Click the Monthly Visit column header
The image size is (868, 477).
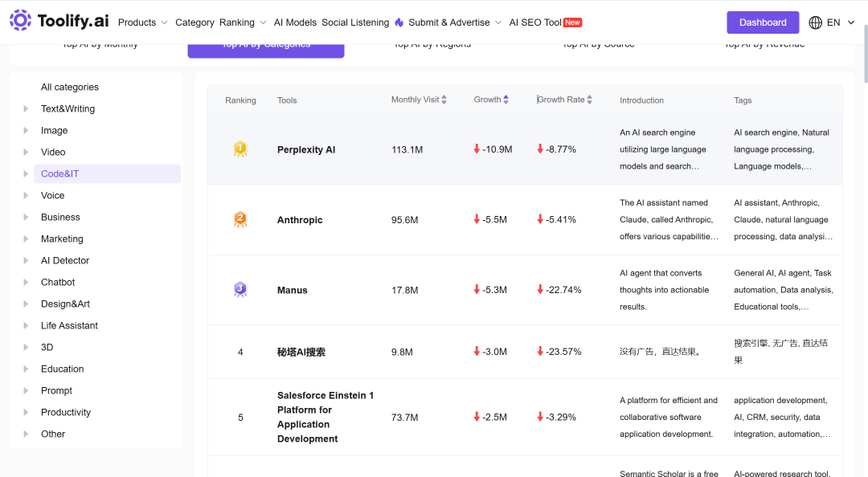416,100
